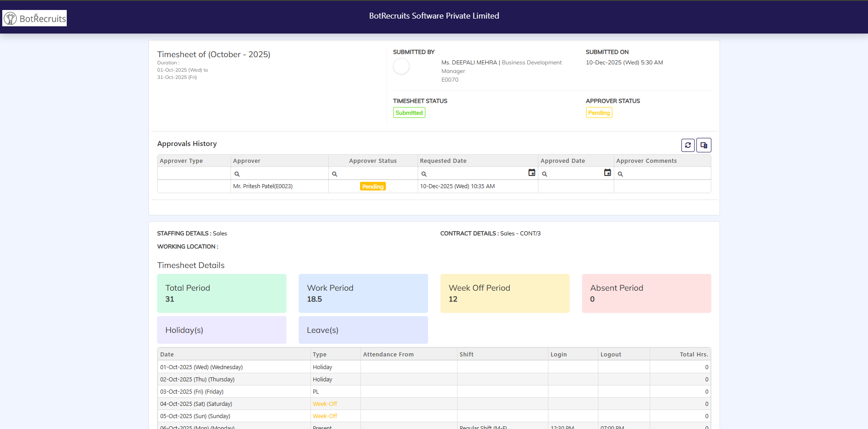Sort by Approver Type column header
This screenshot has width=868, height=429.
pyautogui.click(x=181, y=161)
